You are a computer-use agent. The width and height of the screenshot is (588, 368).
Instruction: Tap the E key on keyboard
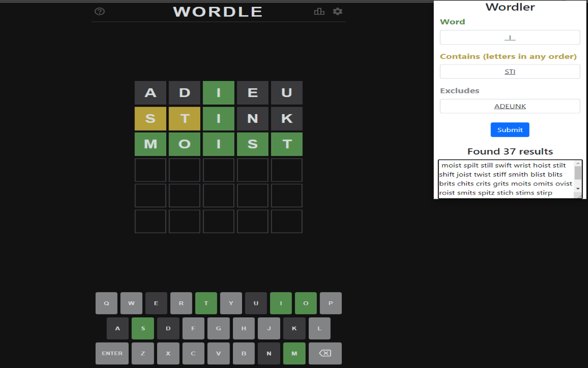[x=156, y=303]
